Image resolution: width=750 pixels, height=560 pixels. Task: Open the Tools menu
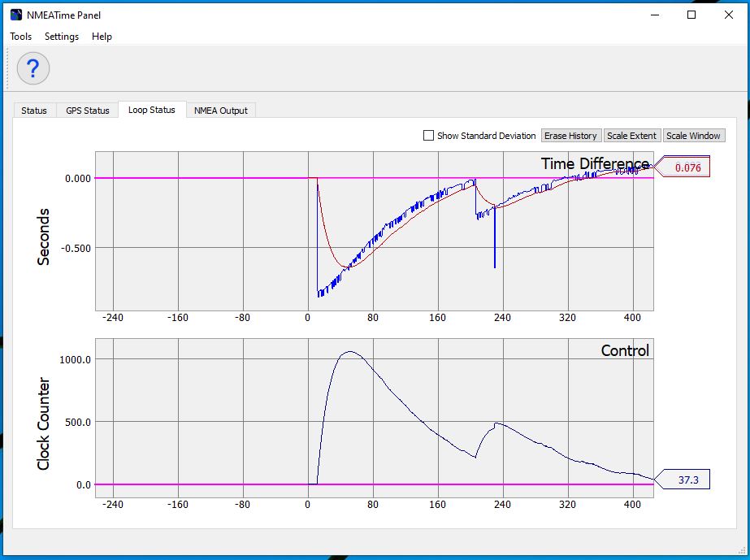pyautogui.click(x=20, y=37)
